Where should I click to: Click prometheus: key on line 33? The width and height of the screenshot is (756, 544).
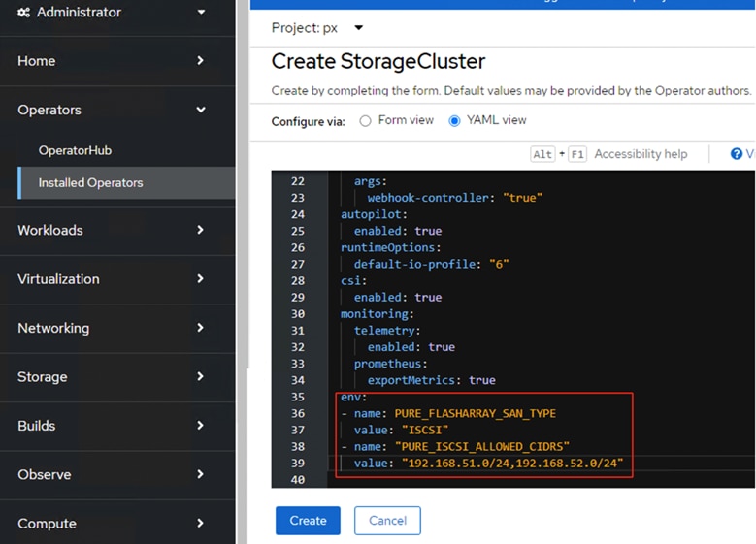tap(390, 364)
